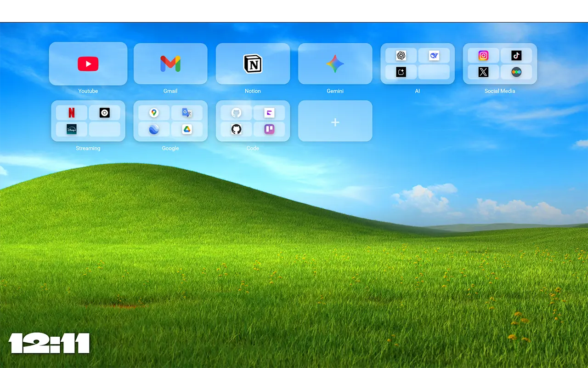Click the white GitHub icon in Code
The image size is (588, 368).
coord(236,113)
